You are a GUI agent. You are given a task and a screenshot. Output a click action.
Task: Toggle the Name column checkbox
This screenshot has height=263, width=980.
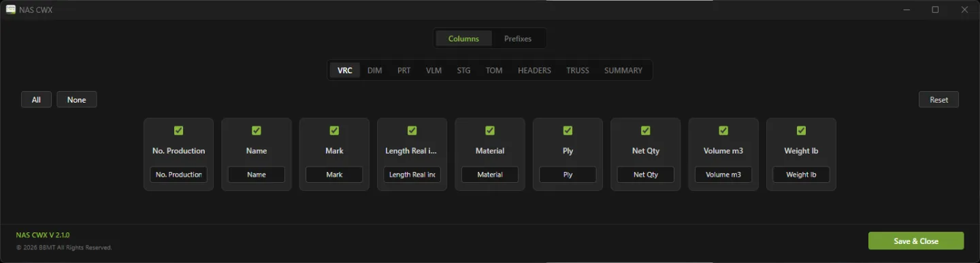(257, 130)
